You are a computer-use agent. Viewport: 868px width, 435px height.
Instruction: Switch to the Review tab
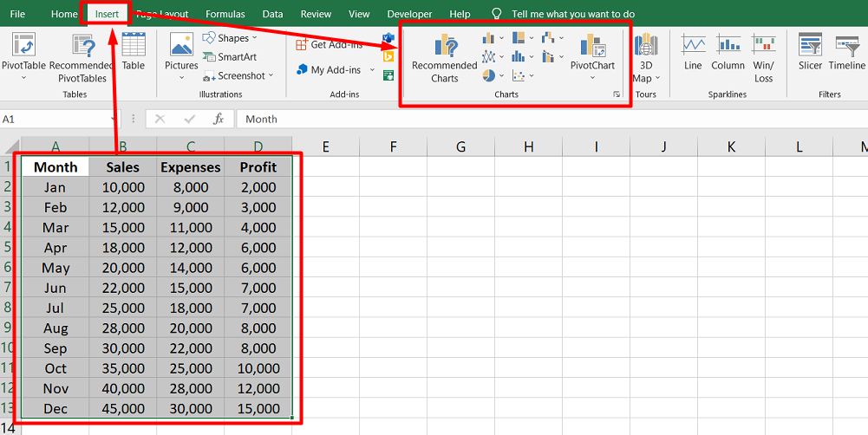[317, 14]
